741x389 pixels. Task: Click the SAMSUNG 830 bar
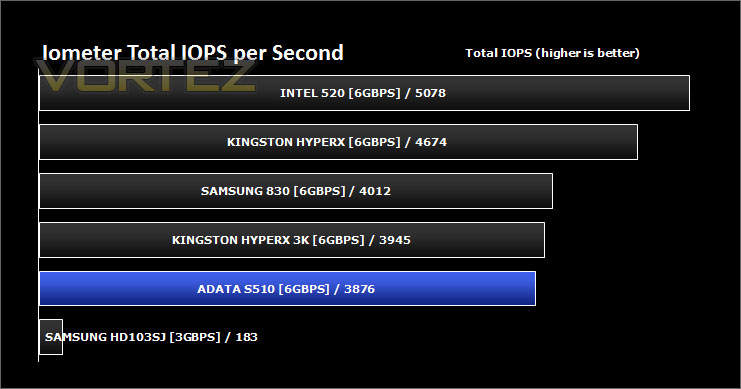pos(296,191)
